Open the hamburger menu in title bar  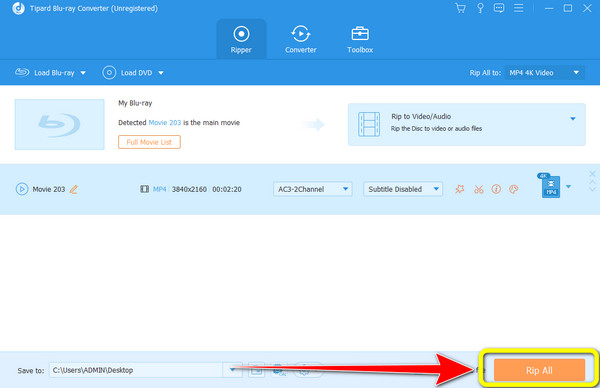click(518, 8)
